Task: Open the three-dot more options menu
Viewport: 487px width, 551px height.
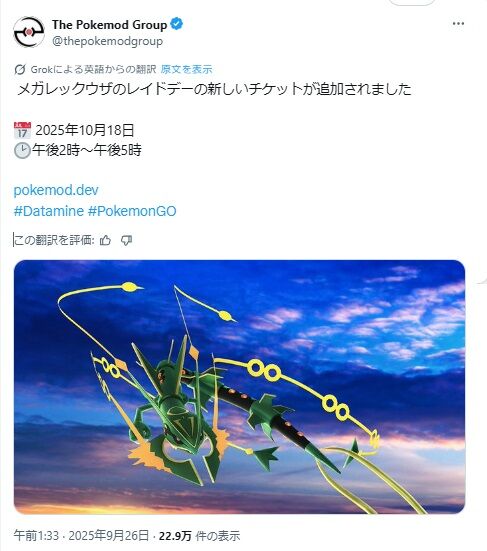Action: (458, 24)
